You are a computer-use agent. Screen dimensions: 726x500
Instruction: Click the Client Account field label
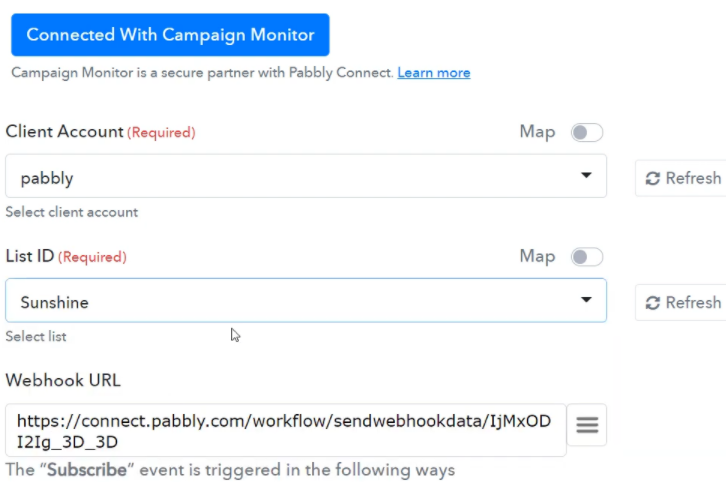click(65, 132)
